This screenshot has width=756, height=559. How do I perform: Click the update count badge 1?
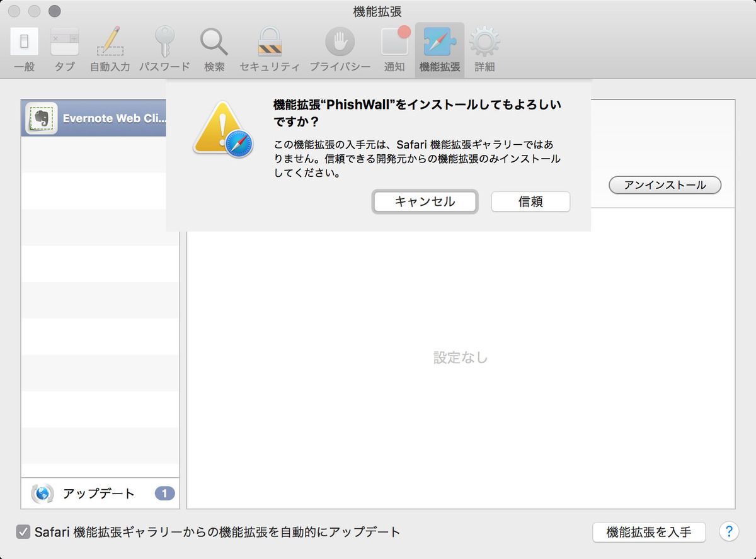click(164, 494)
